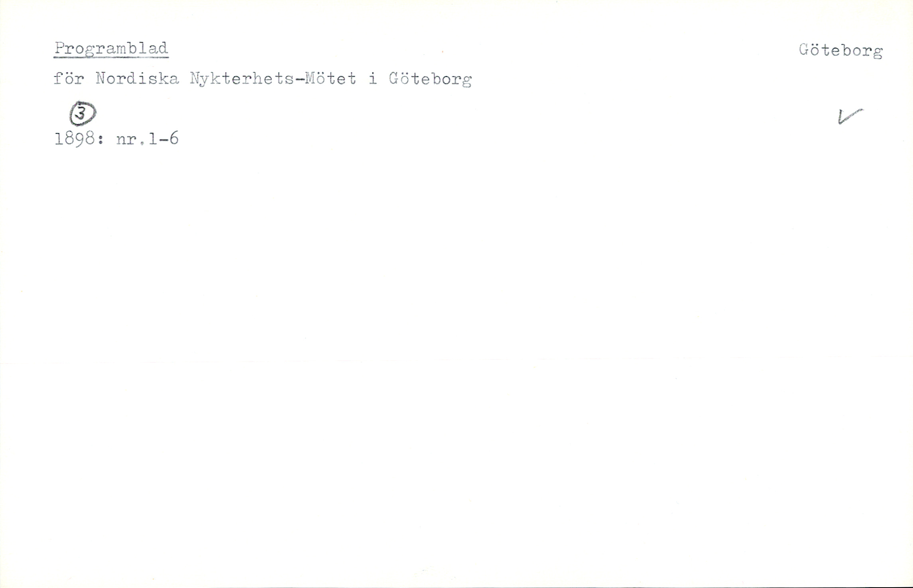Click the word Nordiska in the subtitle
This screenshot has width=913, height=588.
pyautogui.click(x=138, y=79)
